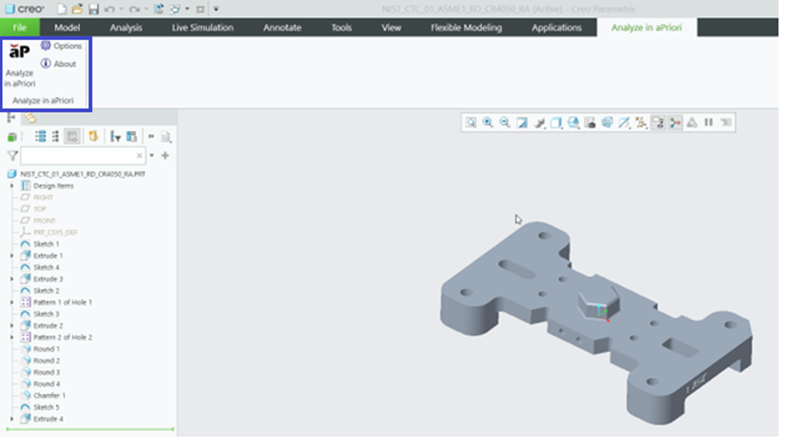Expand the Design Items tree node
The width and height of the screenshot is (786, 445).
click(11, 185)
